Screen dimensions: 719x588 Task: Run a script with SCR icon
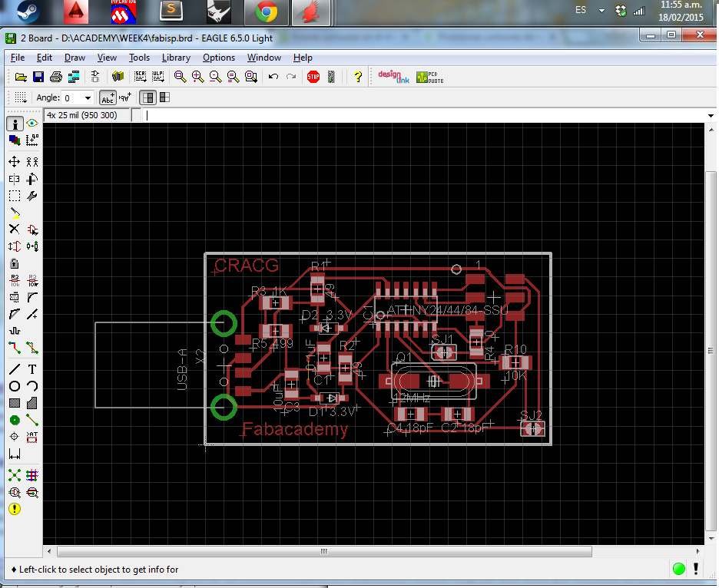click(x=140, y=77)
